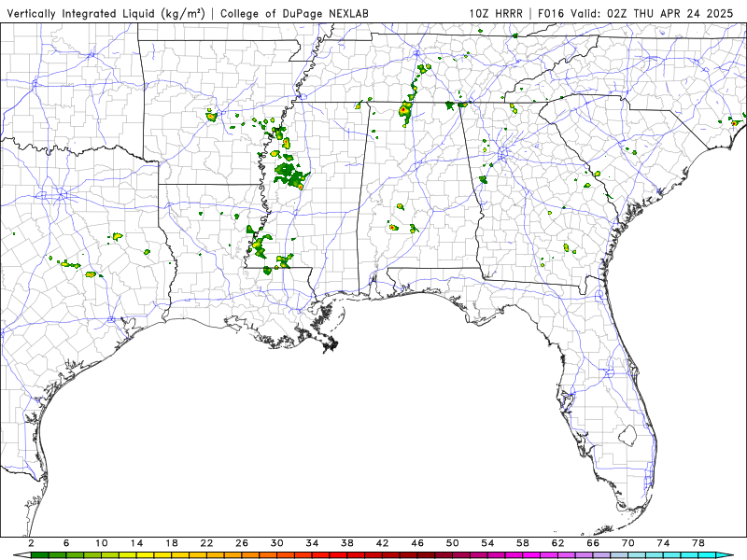
Task: Click the '54' color bar label
Action: (487, 543)
